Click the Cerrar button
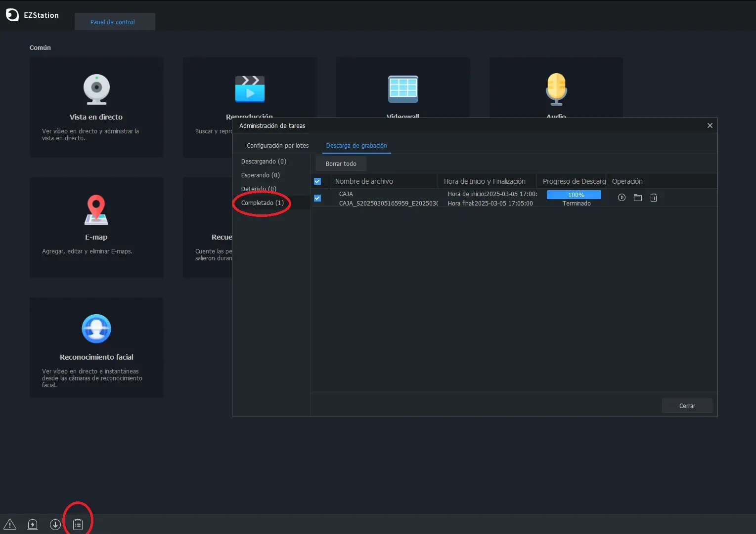The width and height of the screenshot is (756, 534). click(x=687, y=406)
